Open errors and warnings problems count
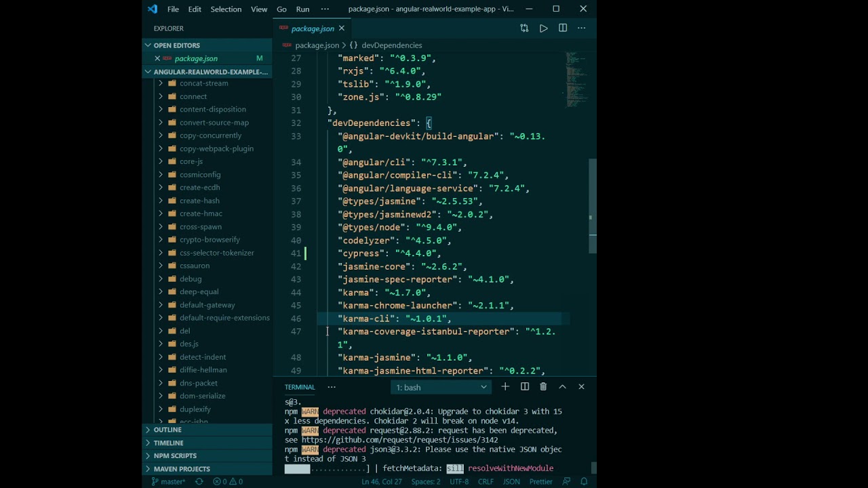Screen dimensions: 868x488 (x=228, y=482)
